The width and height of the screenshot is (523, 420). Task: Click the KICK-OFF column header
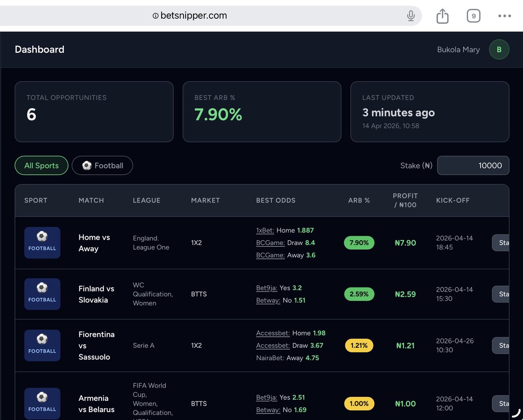coord(452,200)
